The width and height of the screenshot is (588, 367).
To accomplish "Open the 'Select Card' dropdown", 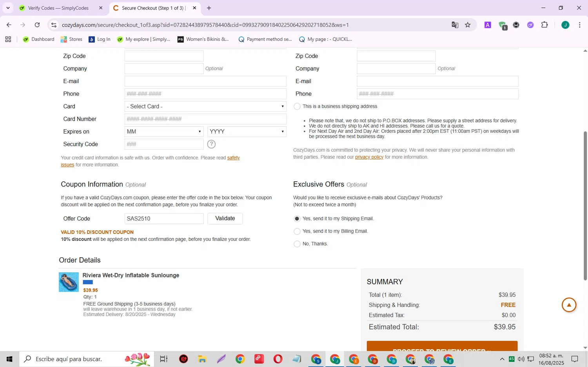I will tap(205, 107).
